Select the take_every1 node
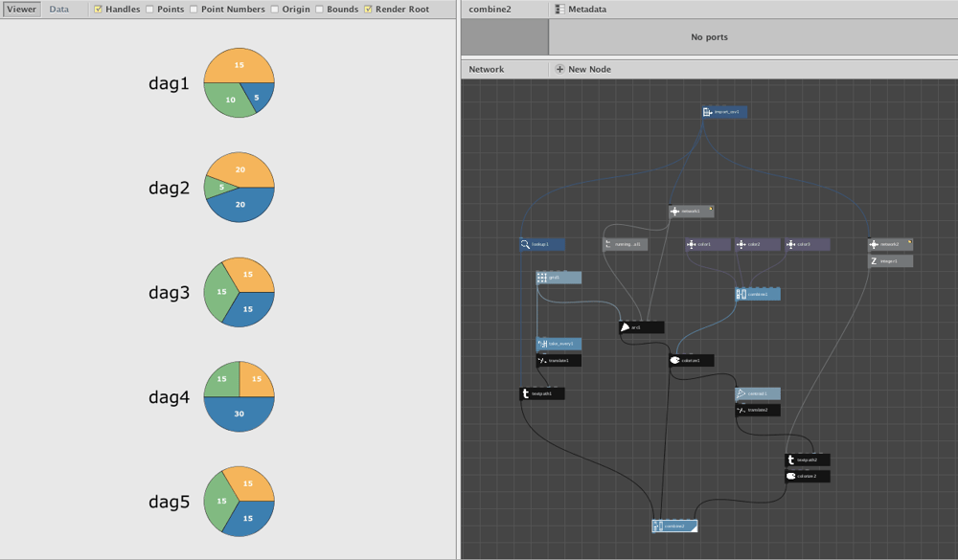This screenshot has width=958, height=560. coord(559,344)
